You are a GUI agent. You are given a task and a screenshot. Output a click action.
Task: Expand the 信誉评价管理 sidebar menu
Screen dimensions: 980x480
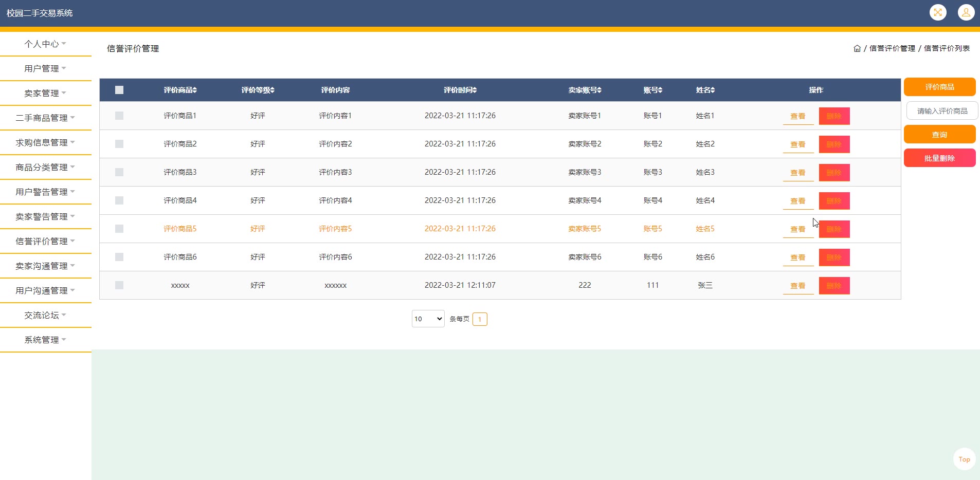pyautogui.click(x=45, y=241)
